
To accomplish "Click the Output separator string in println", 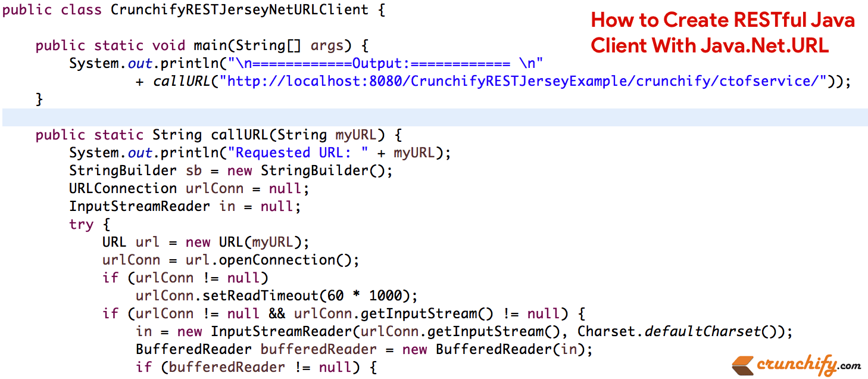I will (387, 63).
